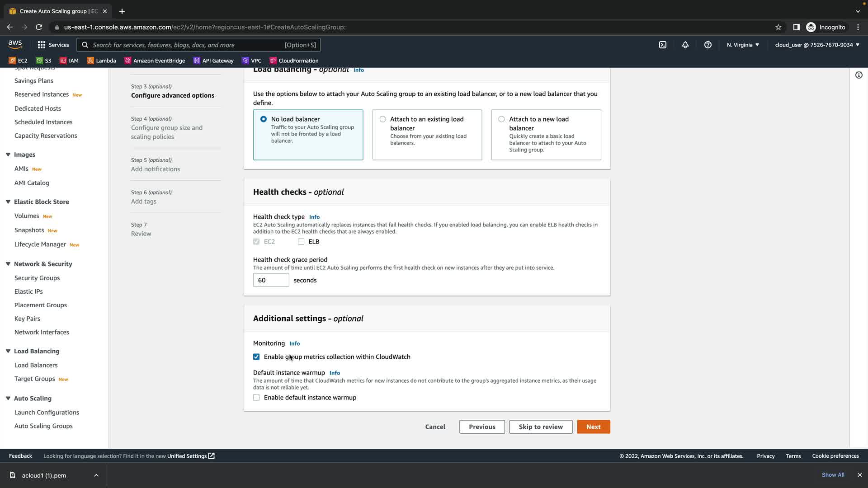Viewport: 868px width, 488px height.
Task: Open the Services grid menu icon
Action: pyautogui.click(x=42, y=45)
